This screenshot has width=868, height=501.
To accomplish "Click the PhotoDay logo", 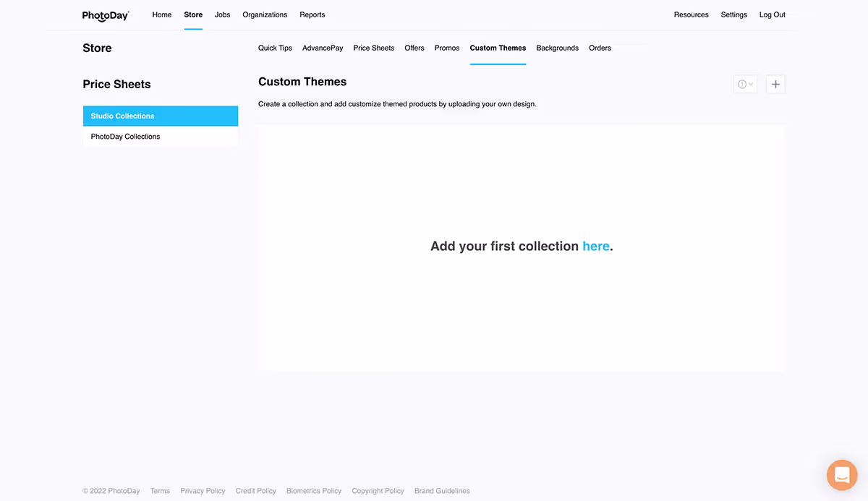I will [x=106, y=15].
